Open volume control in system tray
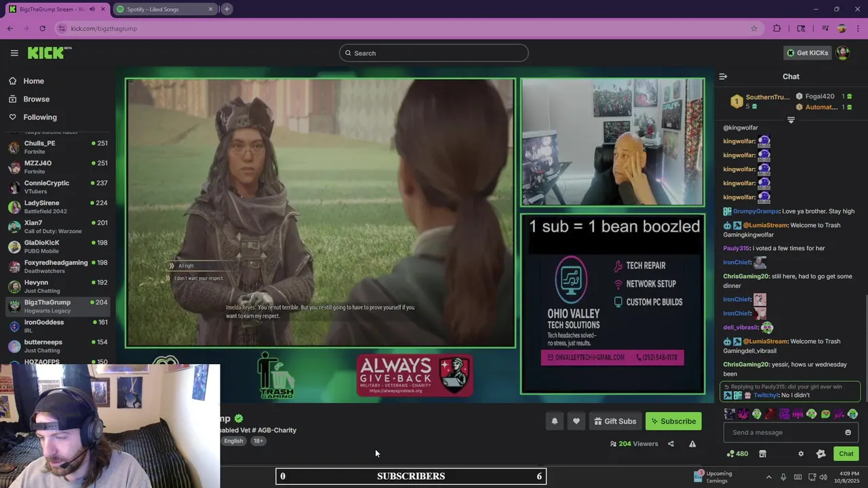868x488 pixels. click(x=823, y=477)
